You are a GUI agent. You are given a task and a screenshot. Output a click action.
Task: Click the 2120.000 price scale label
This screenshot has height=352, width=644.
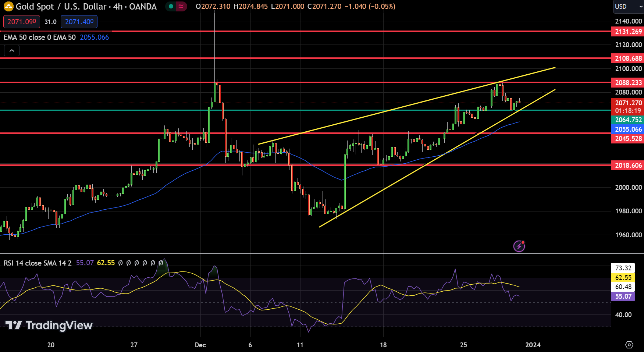pos(629,45)
